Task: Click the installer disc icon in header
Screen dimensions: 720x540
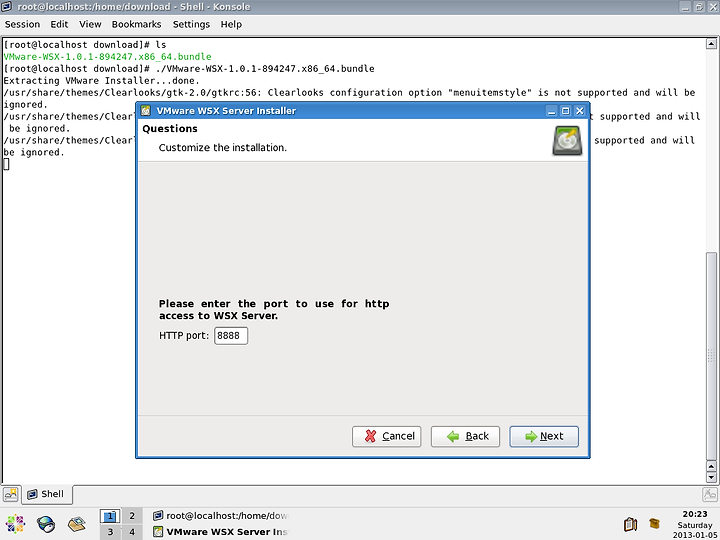Action: pyautogui.click(x=567, y=141)
